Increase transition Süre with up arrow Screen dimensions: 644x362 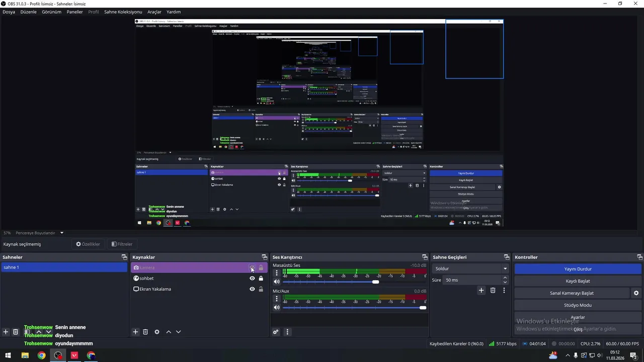point(505,278)
